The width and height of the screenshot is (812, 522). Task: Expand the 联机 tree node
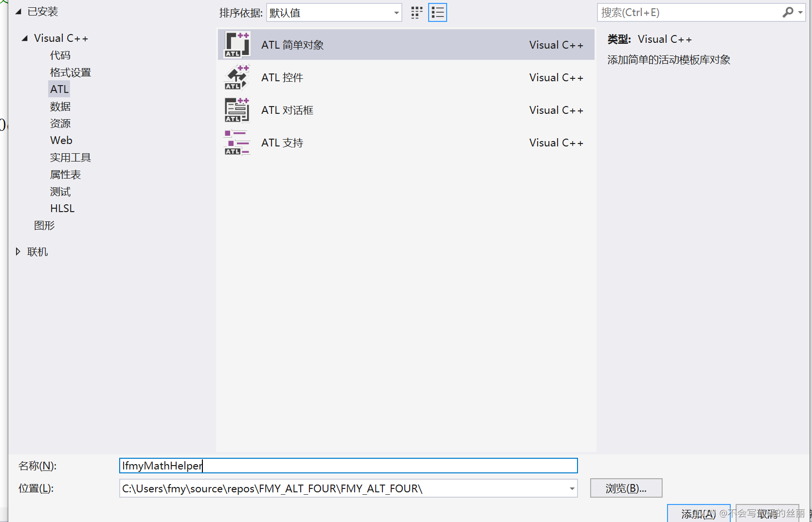click(x=18, y=252)
